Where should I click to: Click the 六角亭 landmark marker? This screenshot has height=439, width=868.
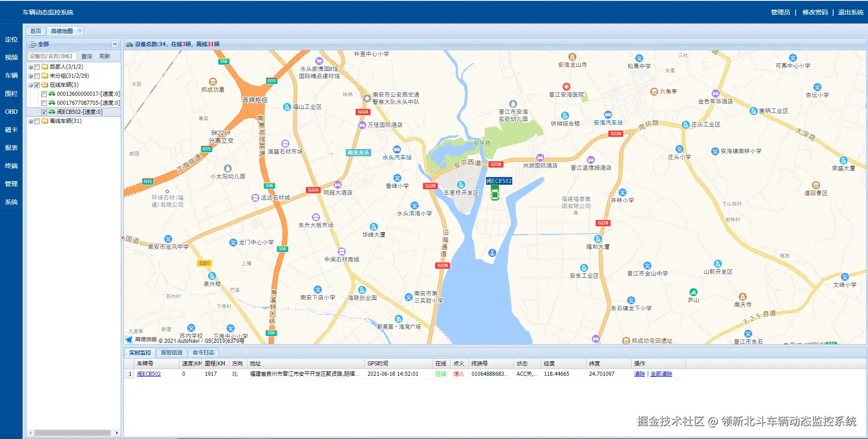[654, 92]
